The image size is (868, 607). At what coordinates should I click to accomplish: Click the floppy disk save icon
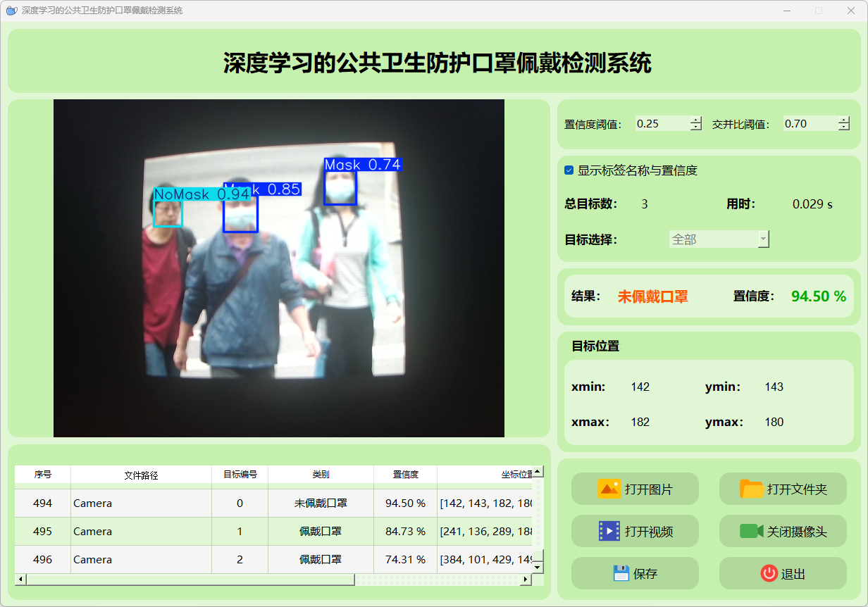point(621,573)
